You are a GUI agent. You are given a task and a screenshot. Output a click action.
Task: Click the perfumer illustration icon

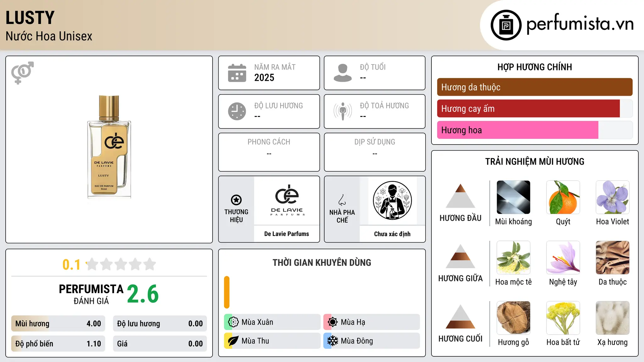(392, 200)
